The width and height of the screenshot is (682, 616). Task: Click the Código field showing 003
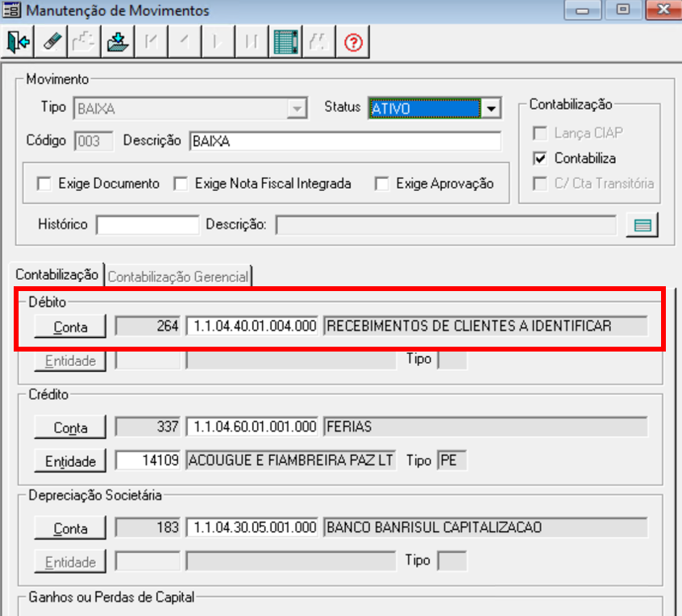(94, 141)
